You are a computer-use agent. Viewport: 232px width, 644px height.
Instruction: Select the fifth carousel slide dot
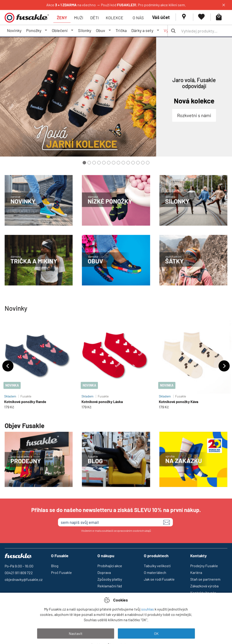pos(104,163)
